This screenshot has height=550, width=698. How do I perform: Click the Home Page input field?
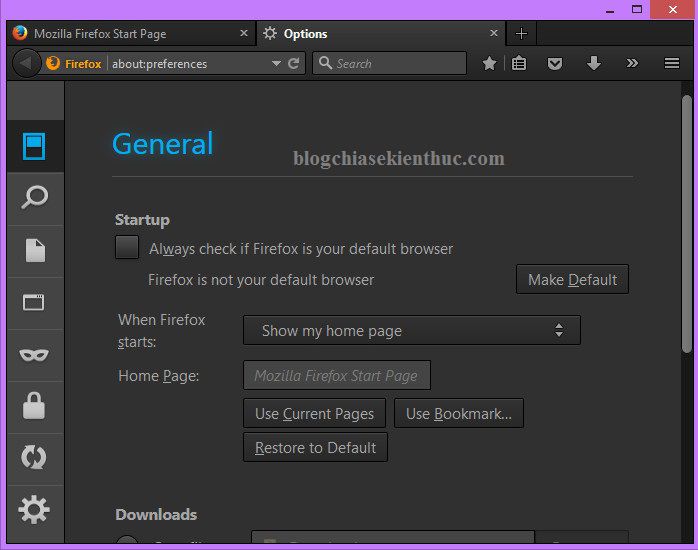click(x=337, y=375)
